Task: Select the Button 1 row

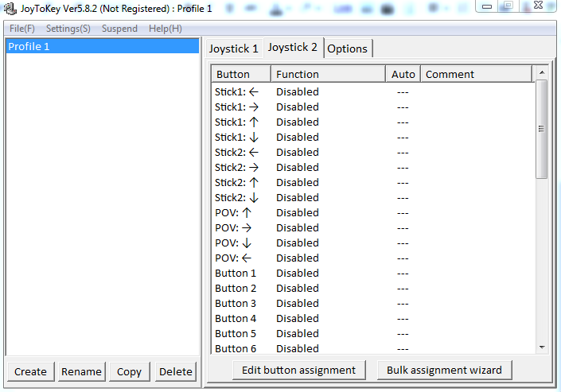Action: pos(372,274)
